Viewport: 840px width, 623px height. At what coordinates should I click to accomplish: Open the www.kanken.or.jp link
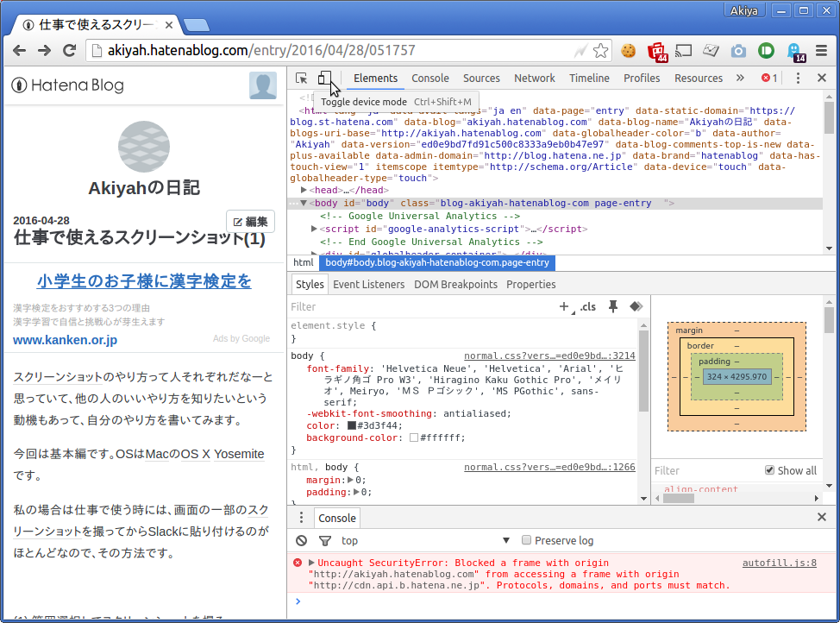coord(65,340)
